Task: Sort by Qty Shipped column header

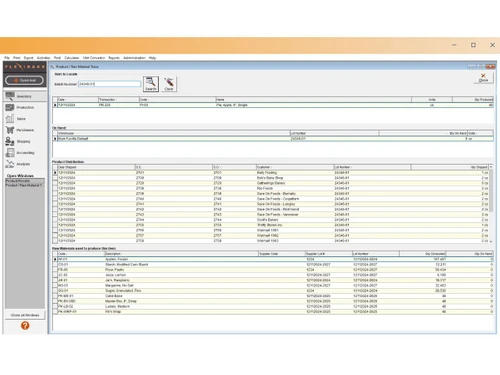Action: 449,167
